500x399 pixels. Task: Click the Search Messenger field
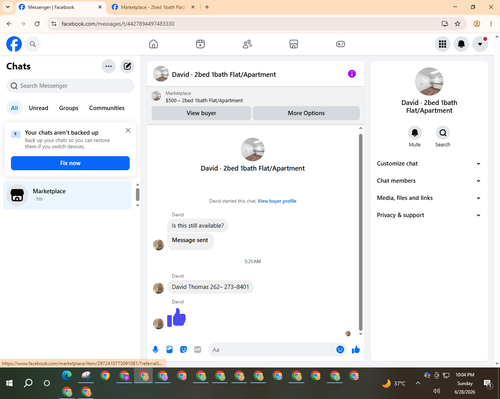70,86
